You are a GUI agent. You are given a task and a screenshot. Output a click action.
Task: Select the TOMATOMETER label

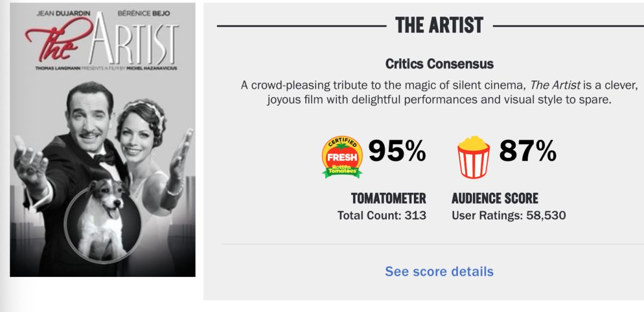coord(388,198)
